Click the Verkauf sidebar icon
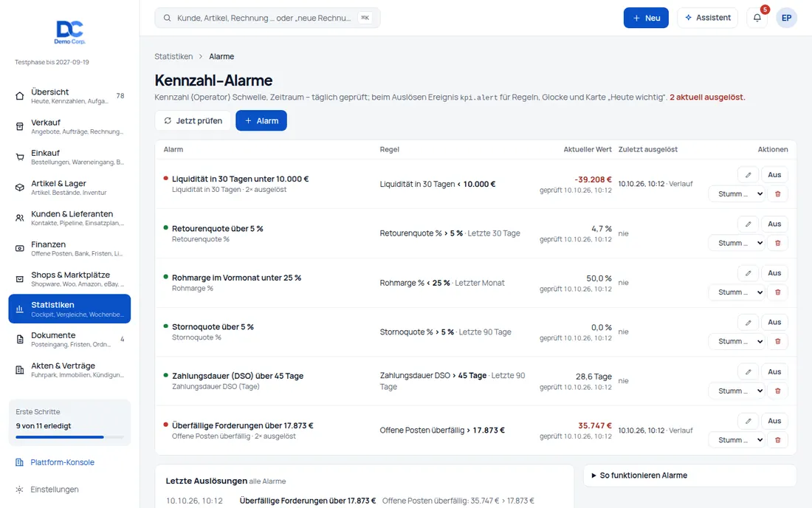Image resolution: width=812 pixels, height=508 pixels. click(20, 126)
